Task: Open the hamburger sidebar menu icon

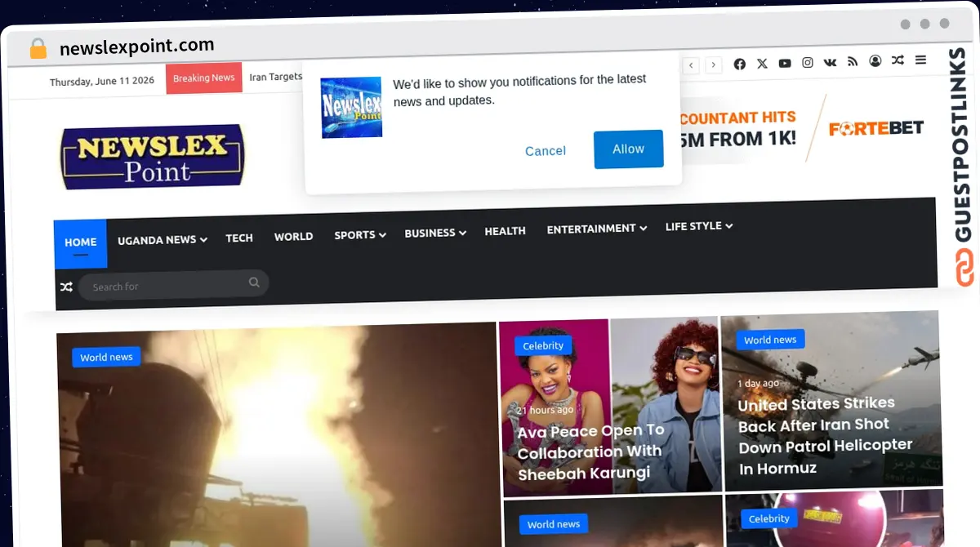Action: coord(920,60)
